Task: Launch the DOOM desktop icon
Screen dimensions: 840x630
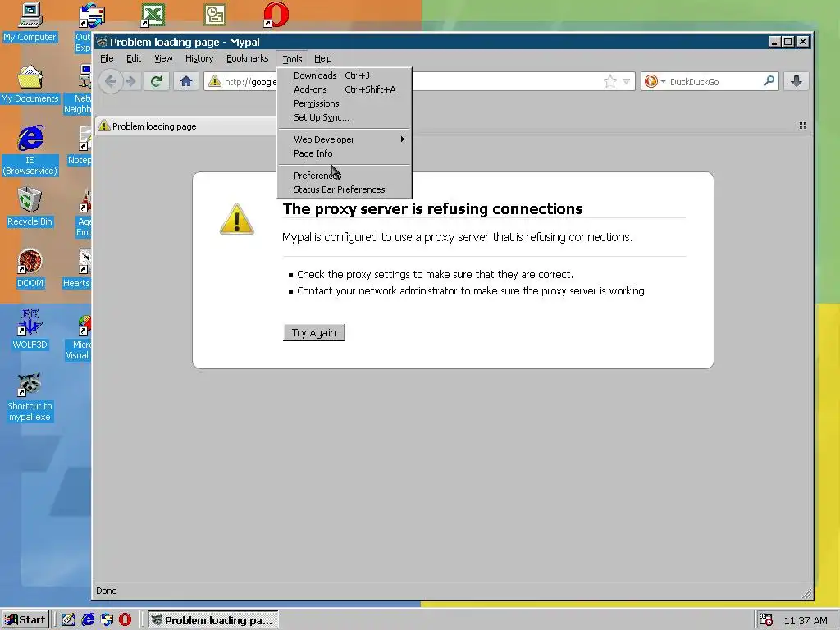Action: click(30, 269)
